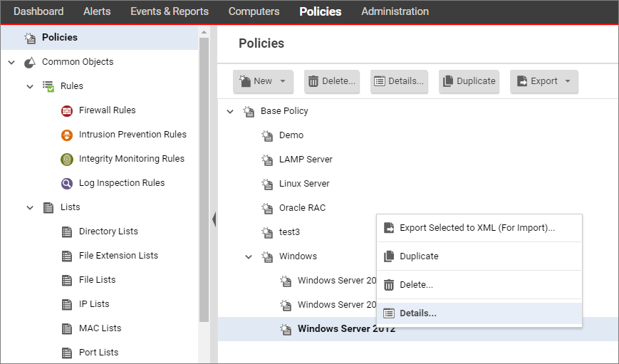Click the Common Objects icon
This screenshot has width=619, height=364.
[30, 62]
